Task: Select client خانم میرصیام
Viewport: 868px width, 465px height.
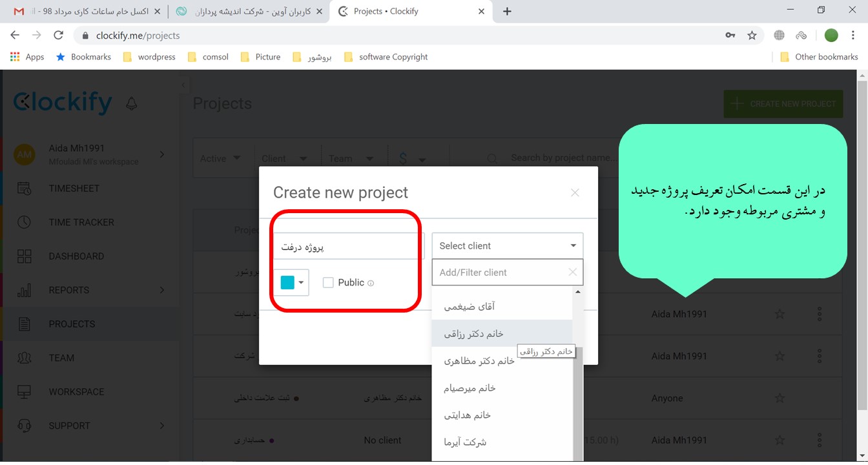Action: 502,388
